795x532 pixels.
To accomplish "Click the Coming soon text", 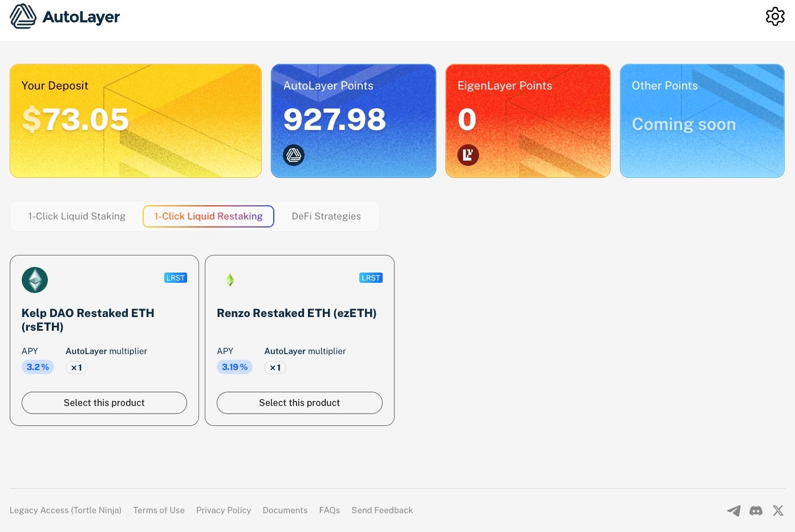I will (x=684, y=124).
